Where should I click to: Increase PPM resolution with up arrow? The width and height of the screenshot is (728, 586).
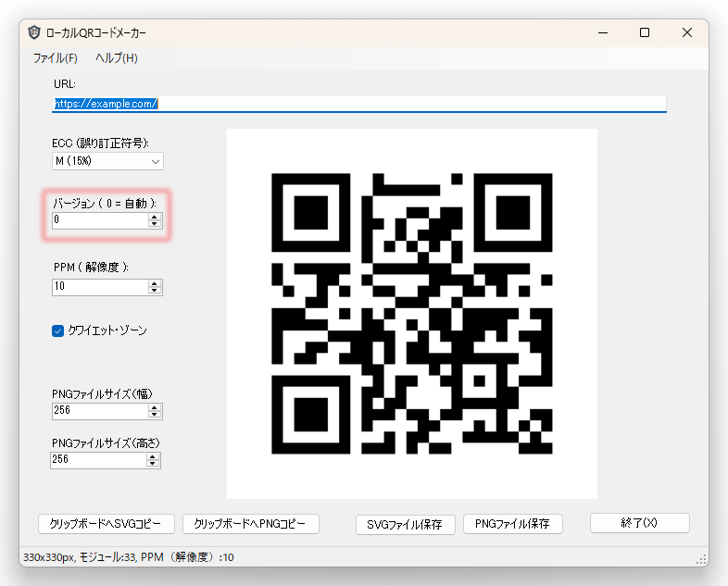click(155, 283)
